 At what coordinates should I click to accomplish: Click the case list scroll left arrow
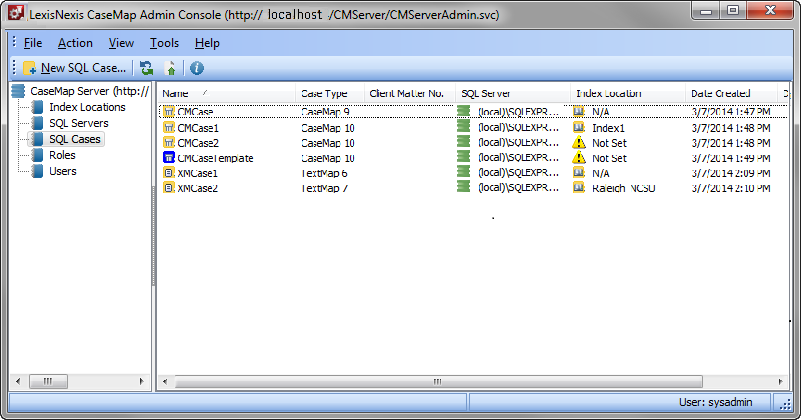(164, 381)
